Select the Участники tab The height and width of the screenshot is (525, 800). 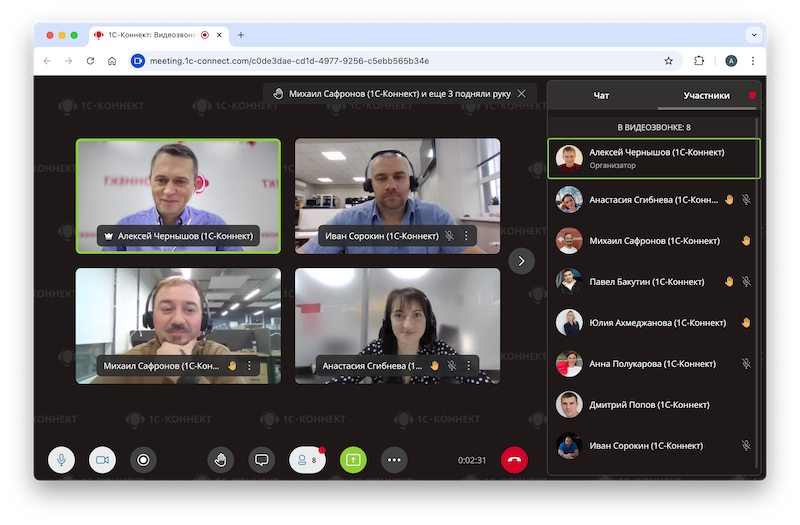tap(706, 96)
